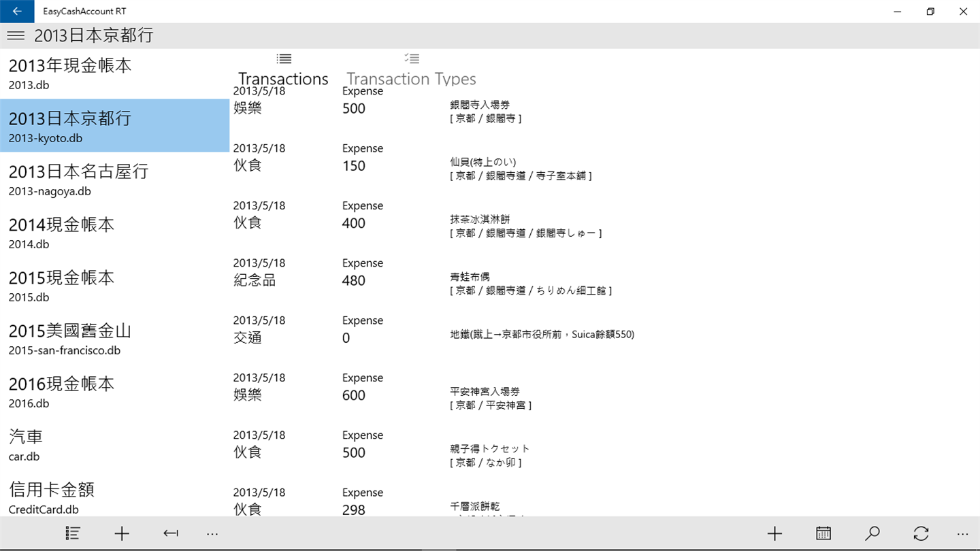
Task: Select the 2013日本名古屋行 account book
Action: [x=115, y=179]
